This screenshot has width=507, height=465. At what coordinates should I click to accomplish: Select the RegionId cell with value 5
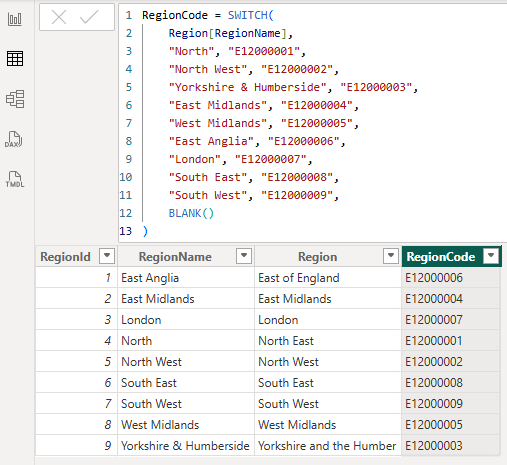coord(76,362)
